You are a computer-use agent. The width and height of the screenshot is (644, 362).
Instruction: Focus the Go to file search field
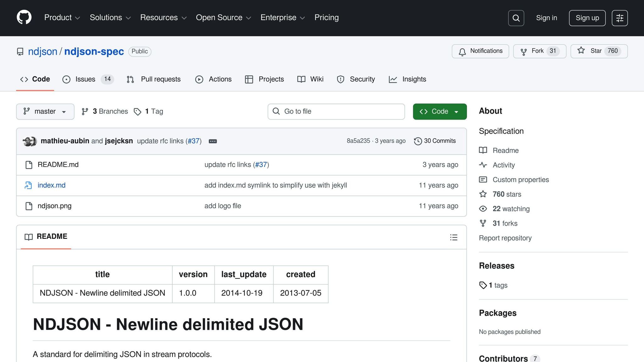(x=336, y=112)
